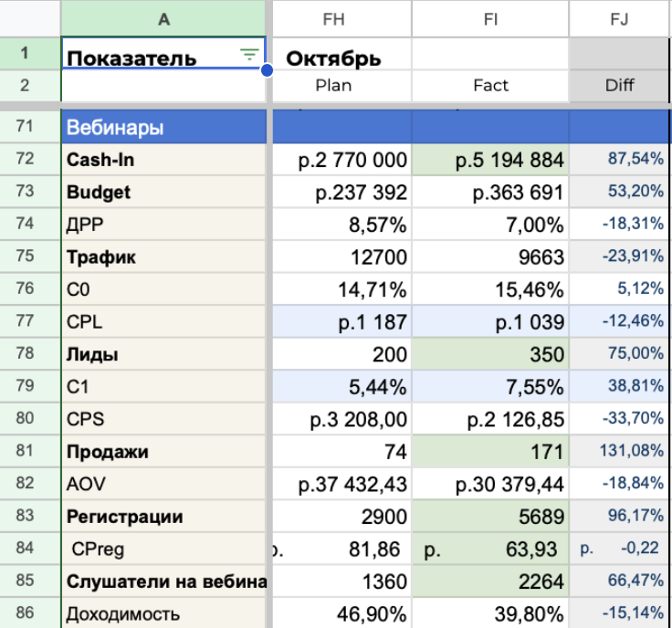The height and width of the screenshot is (628, 672).
Task: Click CPS plan value р.3 208,00
Action: 342,419
